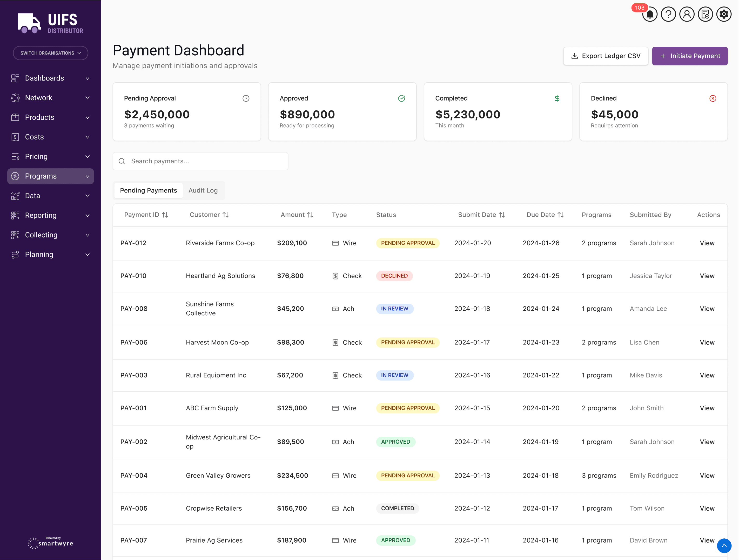Select the Pending Payments tab
The image size is (739, 560).
(148, 190)
